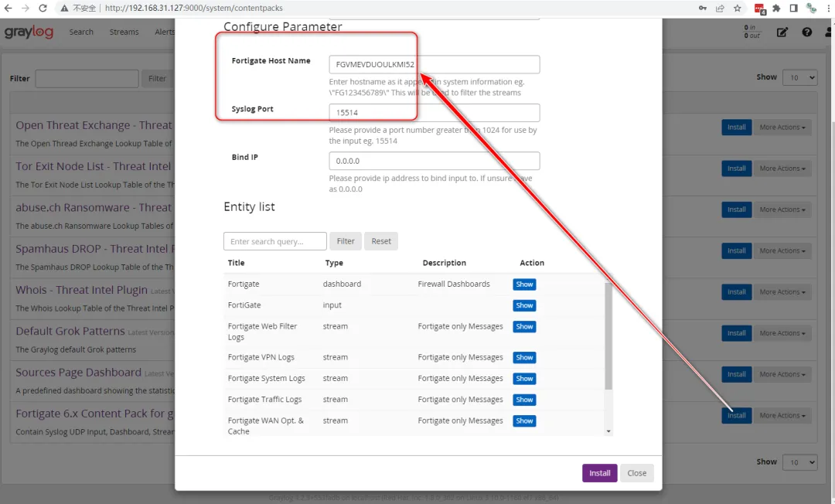Click the Fortigate Host Name input field
835x504 pixels.
[x=434, y=64]
